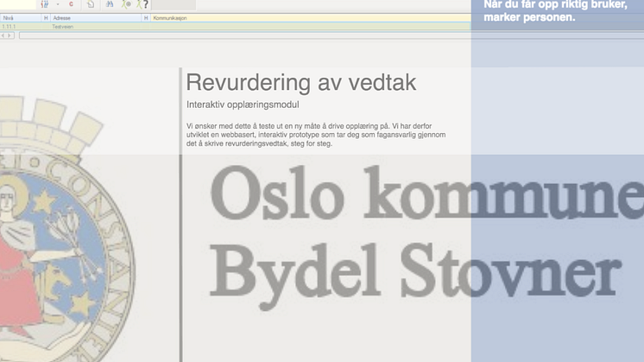The image size is (644, 362).
Task: Click the H column header before Adresse
Action: 46,17
